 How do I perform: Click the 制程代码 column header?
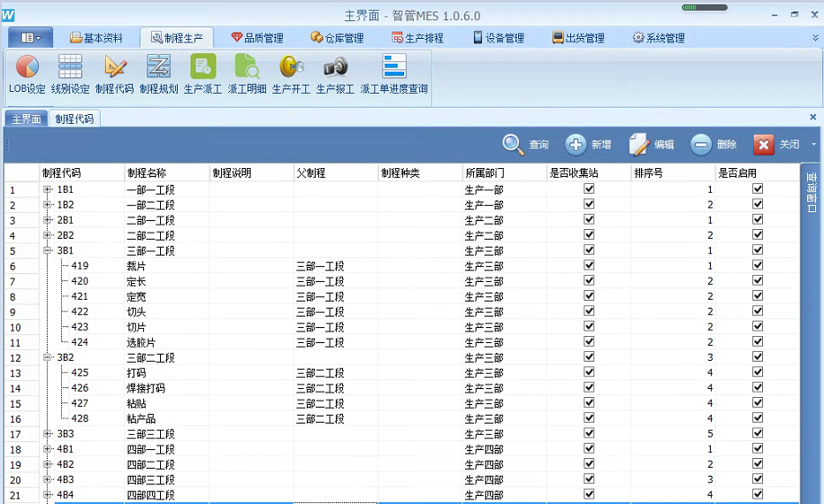(82, 173)
